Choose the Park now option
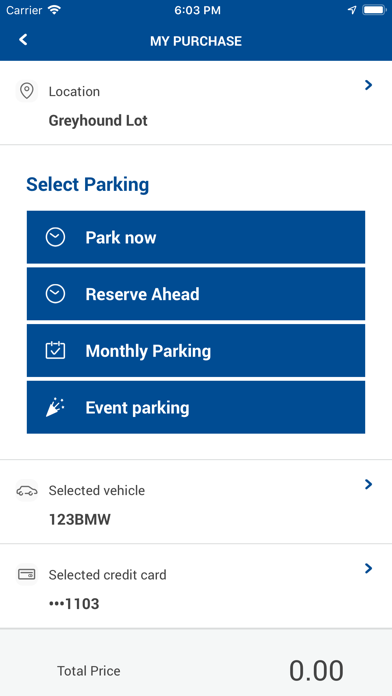Screen dimensions: 392x696 click(196, 237)
